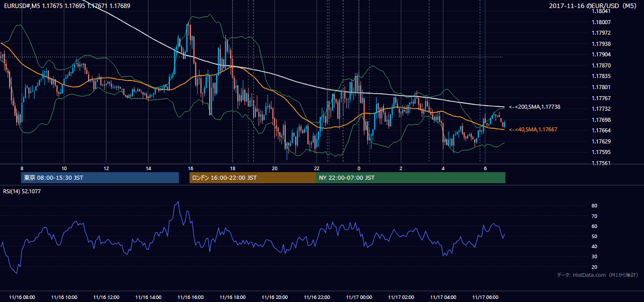Screen dimensions: 644x302
Task: Select price level 1.17595 on the axis
Action: (601, 152)
